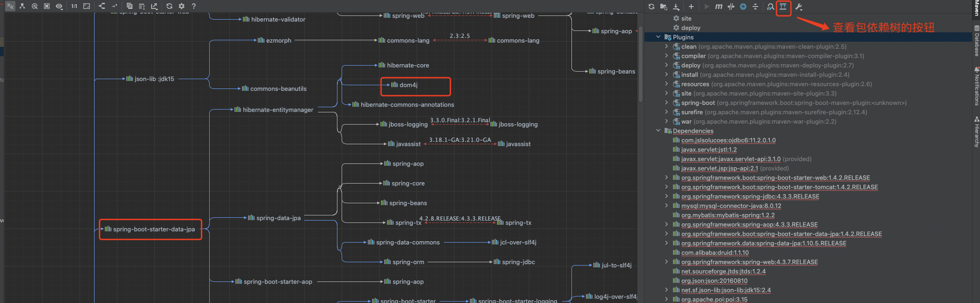The image size is (980, 303).
Task: Toggle diagram visibility eye filter
Action: (x=59, y=6)
